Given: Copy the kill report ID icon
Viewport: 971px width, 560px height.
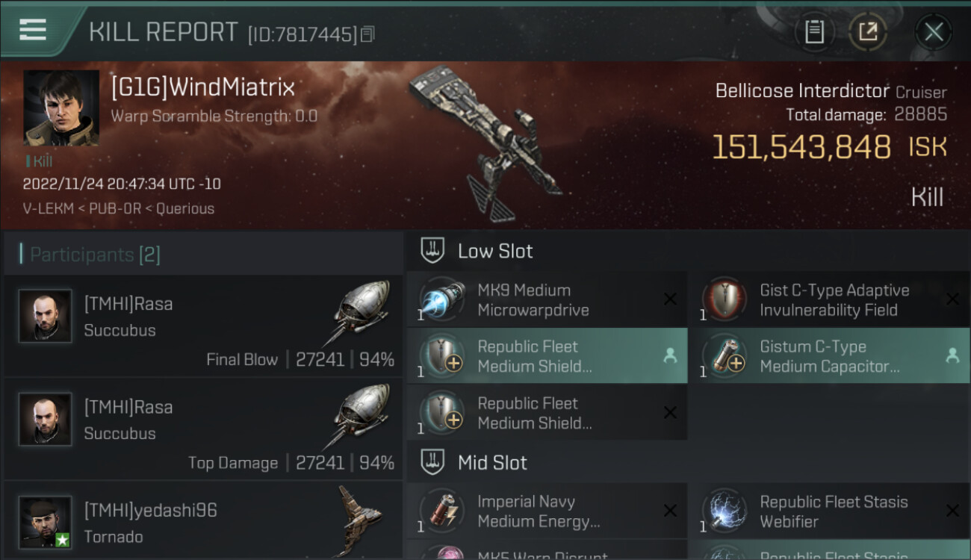Looking at the screenshot, I should (367, 34).
